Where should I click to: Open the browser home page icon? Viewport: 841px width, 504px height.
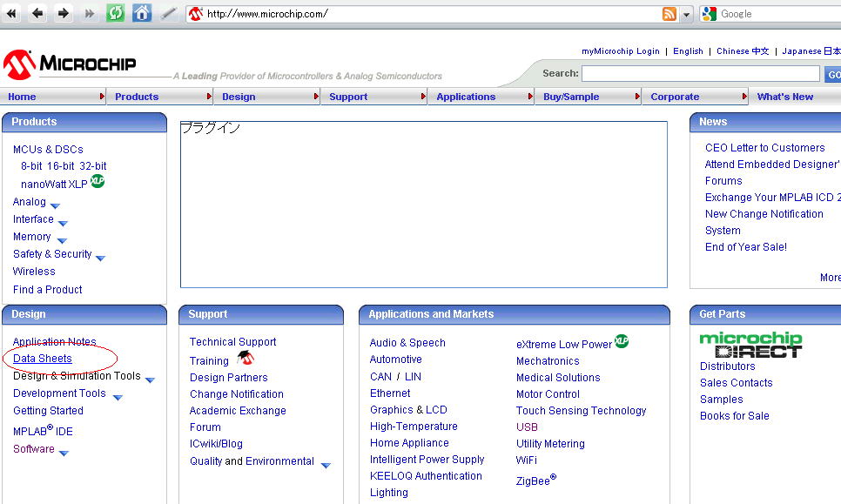[142, 13]
